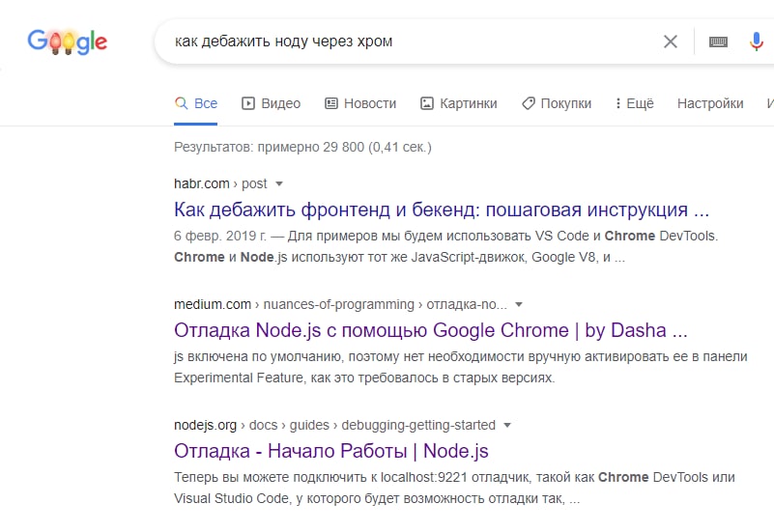The height and width of the screenshot is (532, 774).
Task: Expand the habr.com result dropdown arrow
Action: pyautogui.click(x=279, y=183)
